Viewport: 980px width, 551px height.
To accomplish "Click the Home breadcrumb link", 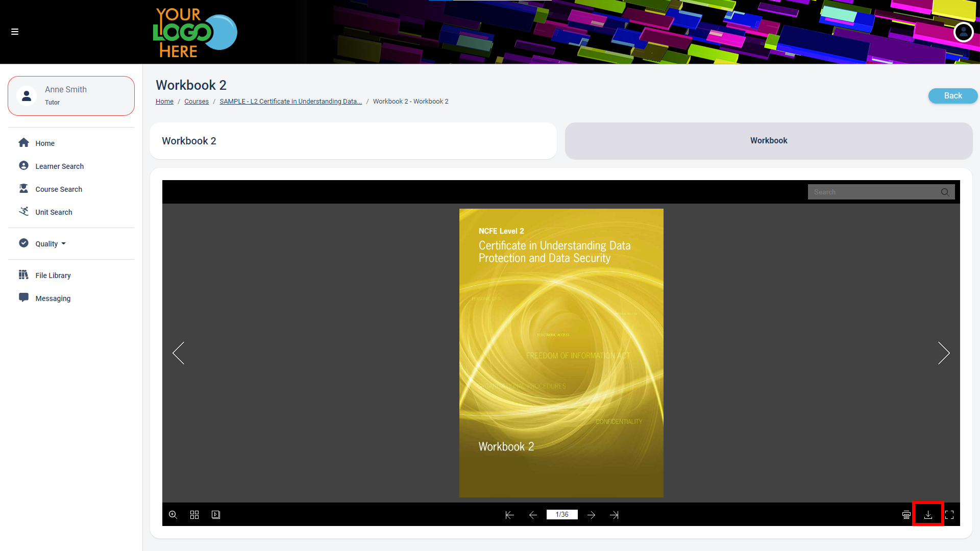I will (164, 102).
